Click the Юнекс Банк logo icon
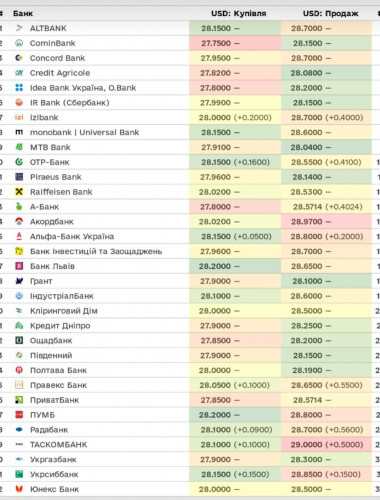 [x=19, y=489]
